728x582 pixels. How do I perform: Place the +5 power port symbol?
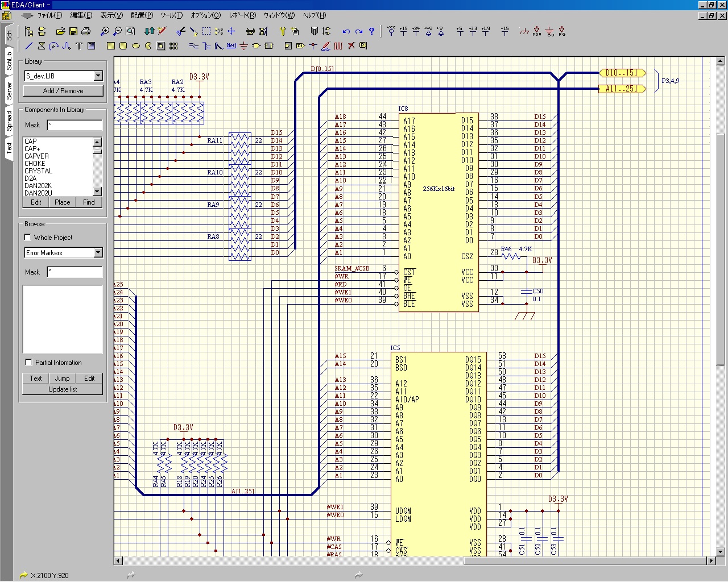[460, 31]
